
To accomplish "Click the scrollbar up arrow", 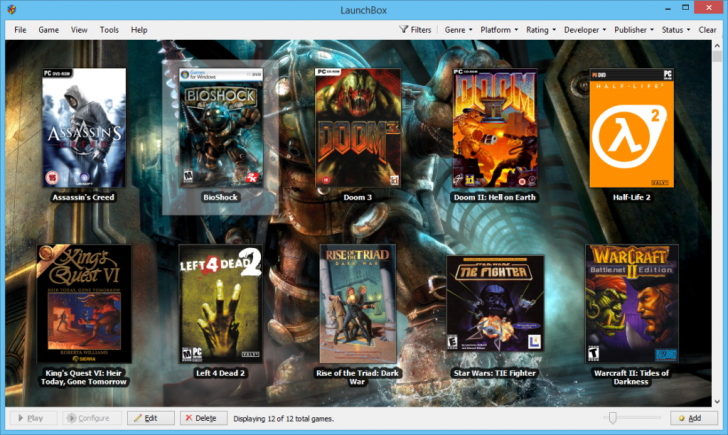I will point(717,45).
